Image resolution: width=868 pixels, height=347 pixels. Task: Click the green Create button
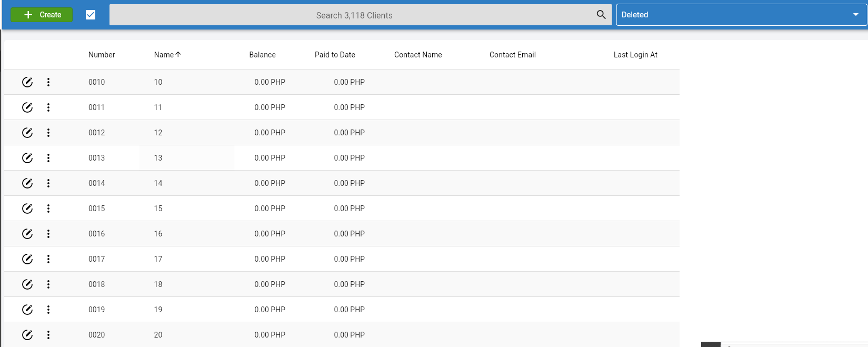coord(42,15)
